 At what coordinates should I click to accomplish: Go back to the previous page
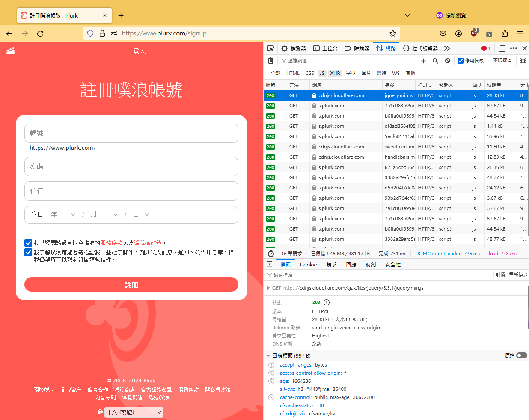[x=9, y=33]
